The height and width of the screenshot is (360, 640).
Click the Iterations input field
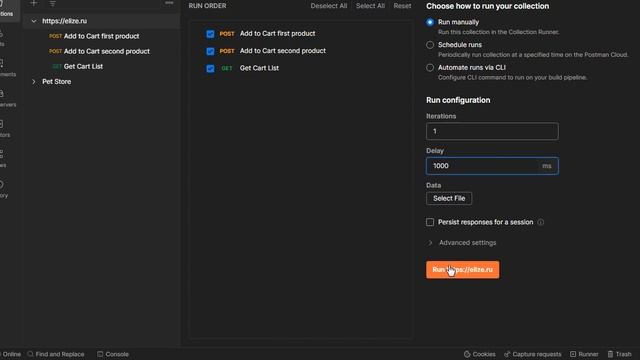tap(492, 131)
